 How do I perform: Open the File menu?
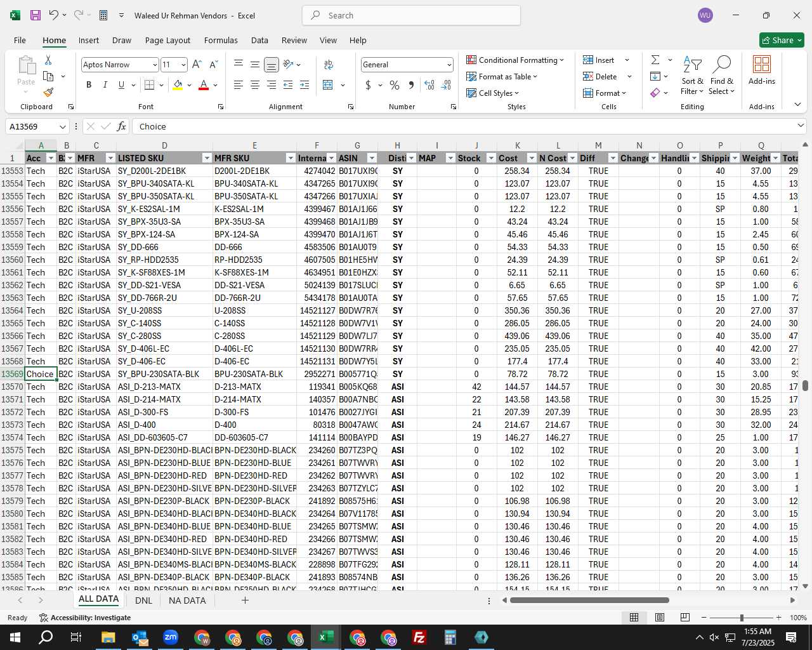20,40
